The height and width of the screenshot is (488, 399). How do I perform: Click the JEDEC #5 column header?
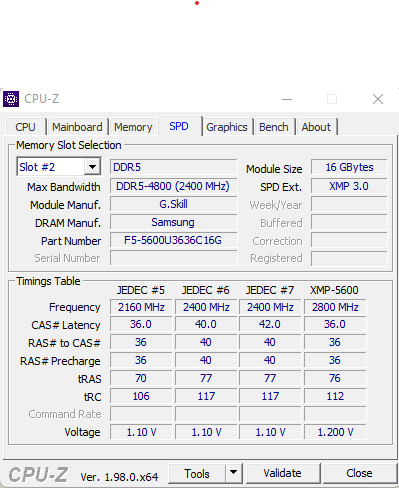(141, 290)
